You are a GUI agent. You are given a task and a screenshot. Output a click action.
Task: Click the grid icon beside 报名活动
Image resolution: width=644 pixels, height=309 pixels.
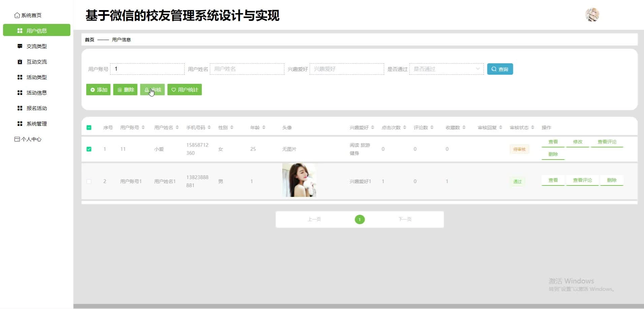pos(20,108)
